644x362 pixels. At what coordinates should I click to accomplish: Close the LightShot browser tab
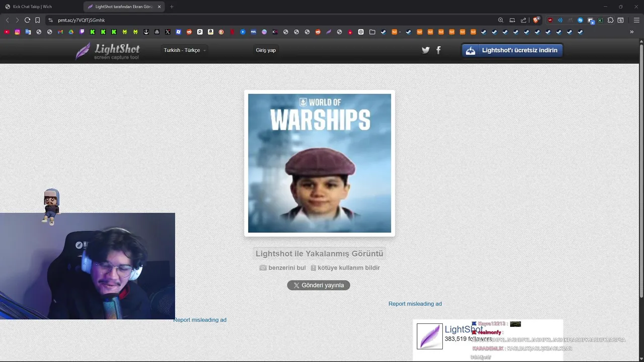point(160,7)
